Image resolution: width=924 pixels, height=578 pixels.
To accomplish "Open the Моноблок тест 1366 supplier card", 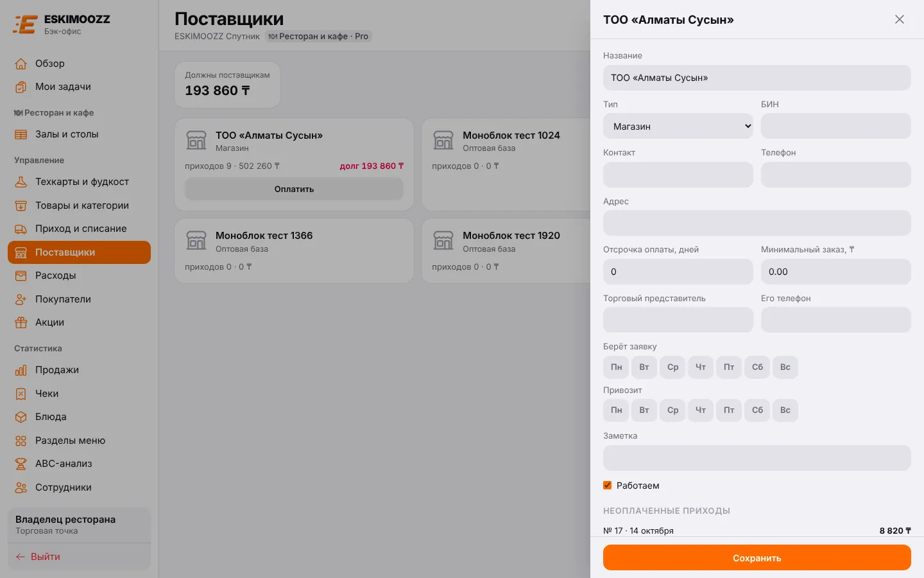I will click(x=294, y=251).
